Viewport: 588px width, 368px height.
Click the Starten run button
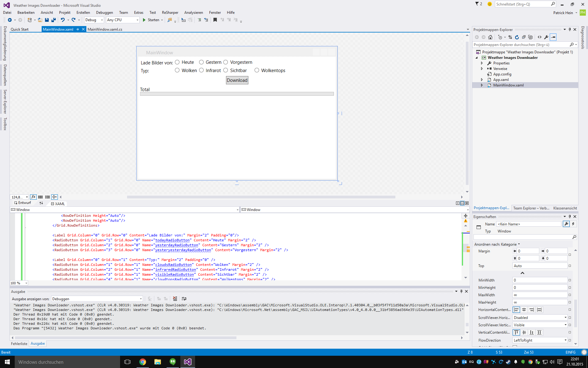[x=151, y=20]
